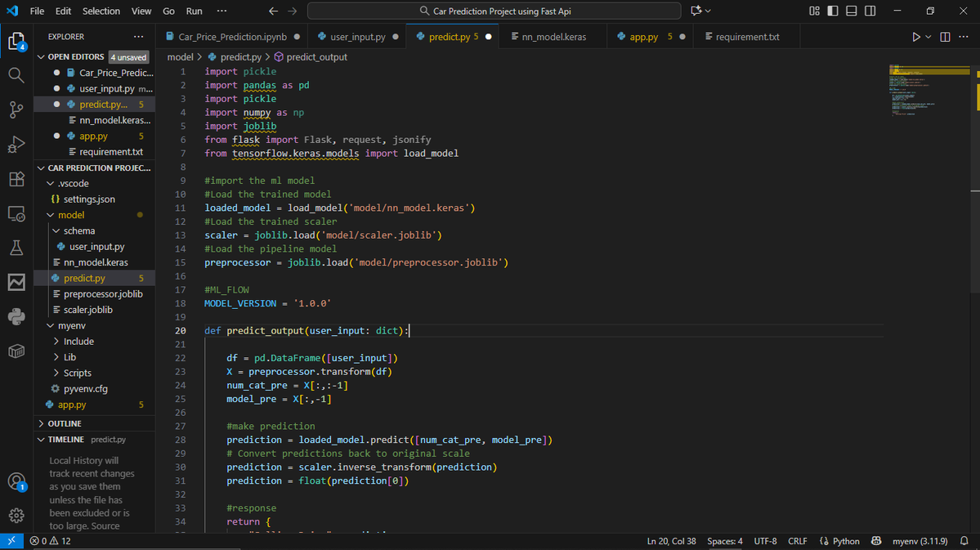Expand the Include folder
This screenshot has height=550, width=980.
(x=56, y=342)
